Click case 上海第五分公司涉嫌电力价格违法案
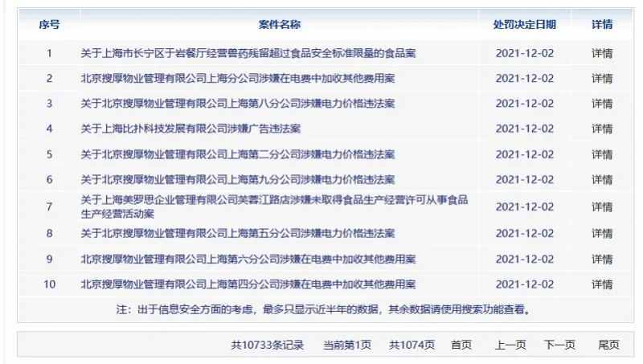The height and width of the screenshot is (364, 643). click(x=237, y=234)
